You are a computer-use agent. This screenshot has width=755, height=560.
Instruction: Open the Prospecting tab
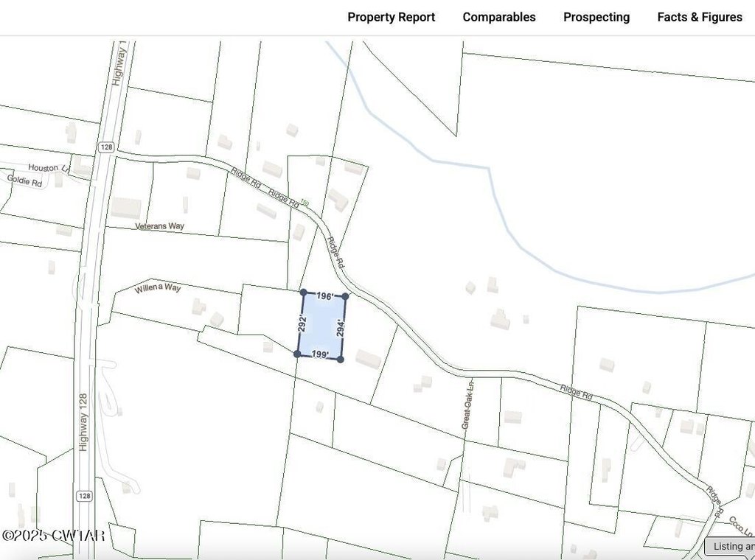click(596, 17)
